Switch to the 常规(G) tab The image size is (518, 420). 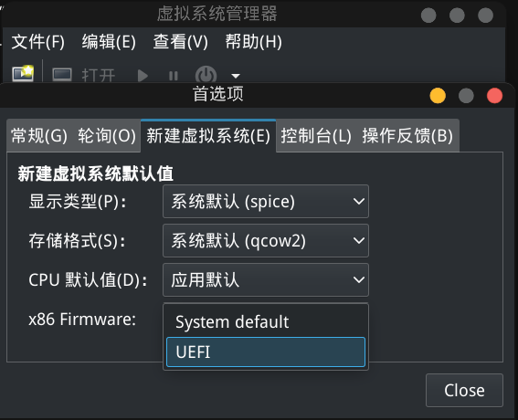click(39, 136)
